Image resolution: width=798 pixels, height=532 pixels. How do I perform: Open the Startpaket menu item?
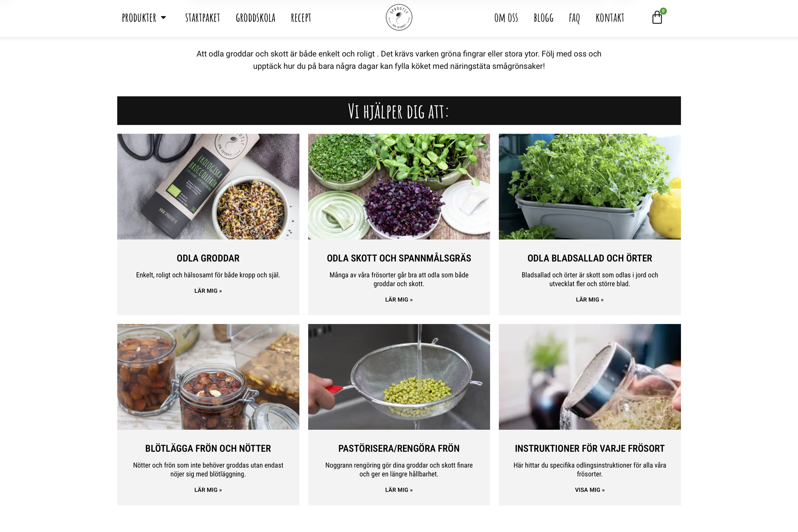[203, 18]
